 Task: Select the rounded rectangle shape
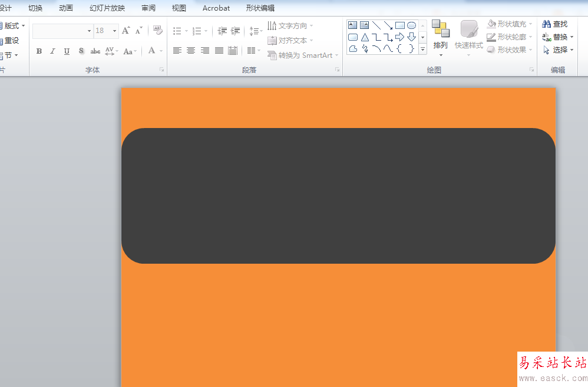(352, 37)
